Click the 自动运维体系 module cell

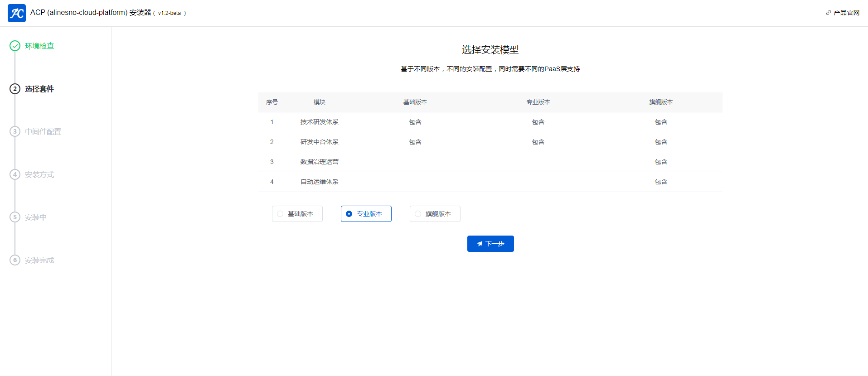(320, 182)
